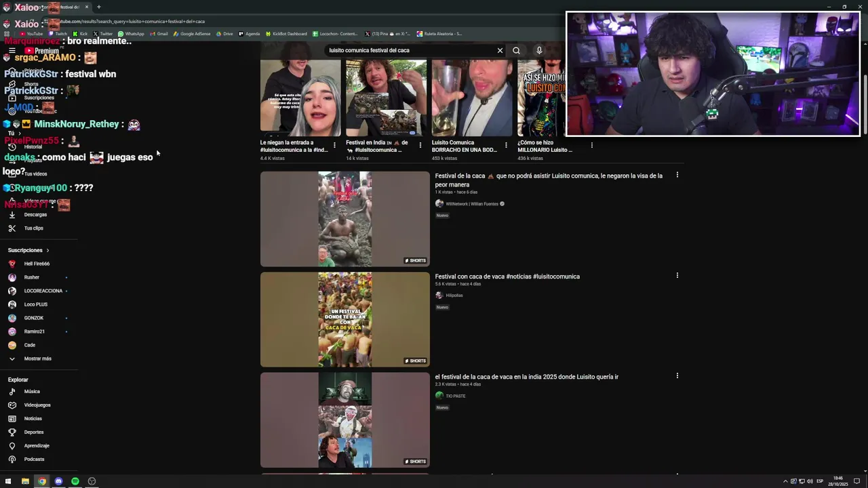The width and height of the screenshot is (868, 488).
Task: Open Hilipollas channel avatar
Action: point(439,296)
